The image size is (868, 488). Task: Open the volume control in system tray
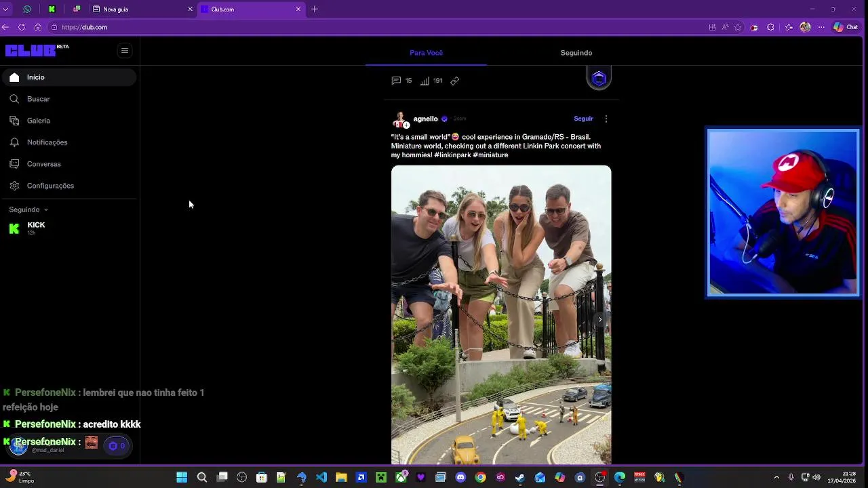[816, 477]
